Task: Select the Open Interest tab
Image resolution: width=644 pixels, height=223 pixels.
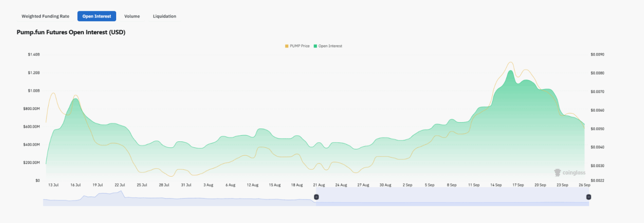Action: tap(97, 16)
